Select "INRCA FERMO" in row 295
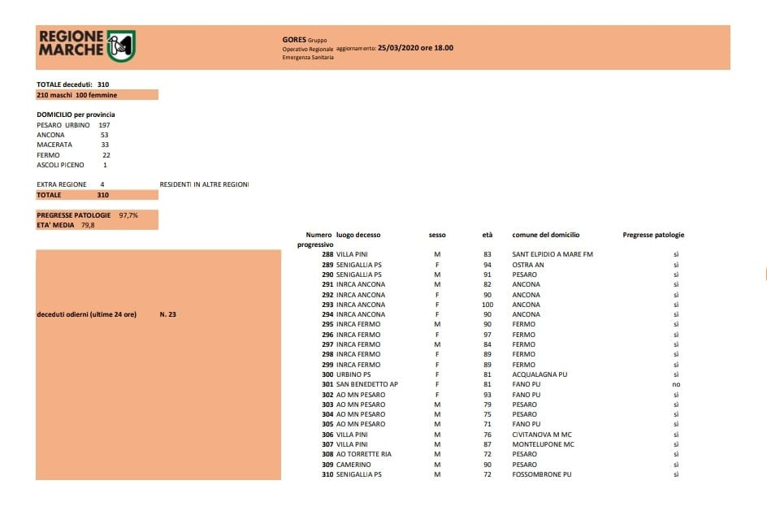This screenshot has width=767, height=532. [358, 324]
